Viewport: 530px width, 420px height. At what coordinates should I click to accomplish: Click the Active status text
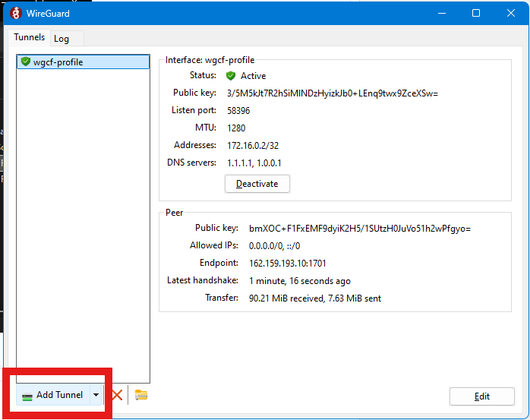[x=253, y=76]
